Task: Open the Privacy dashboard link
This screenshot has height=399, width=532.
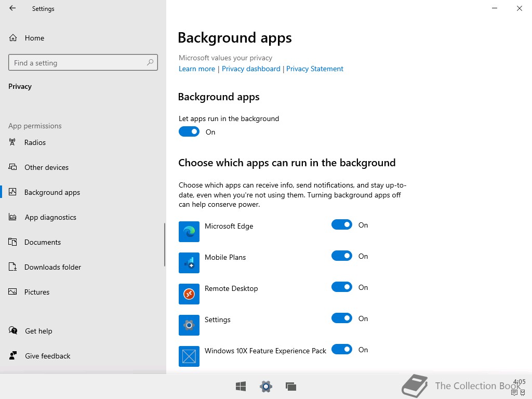Action: coord(251,69)
